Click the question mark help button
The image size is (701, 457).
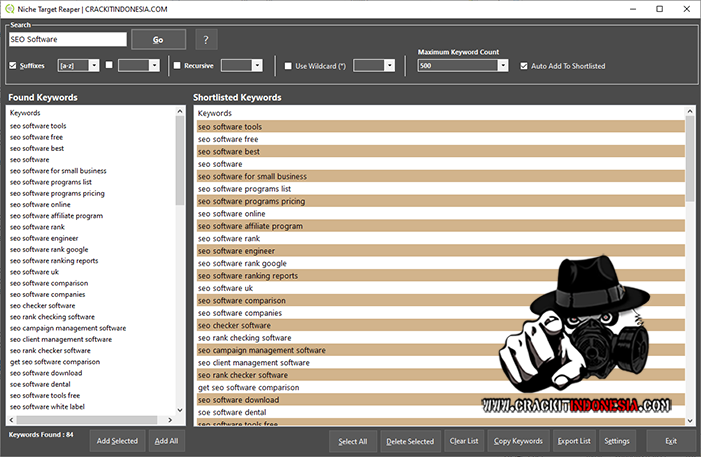[x=205, y=40]
